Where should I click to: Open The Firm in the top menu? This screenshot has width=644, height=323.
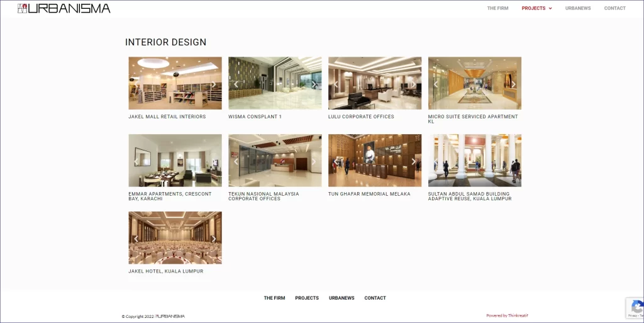pos(497,8)
